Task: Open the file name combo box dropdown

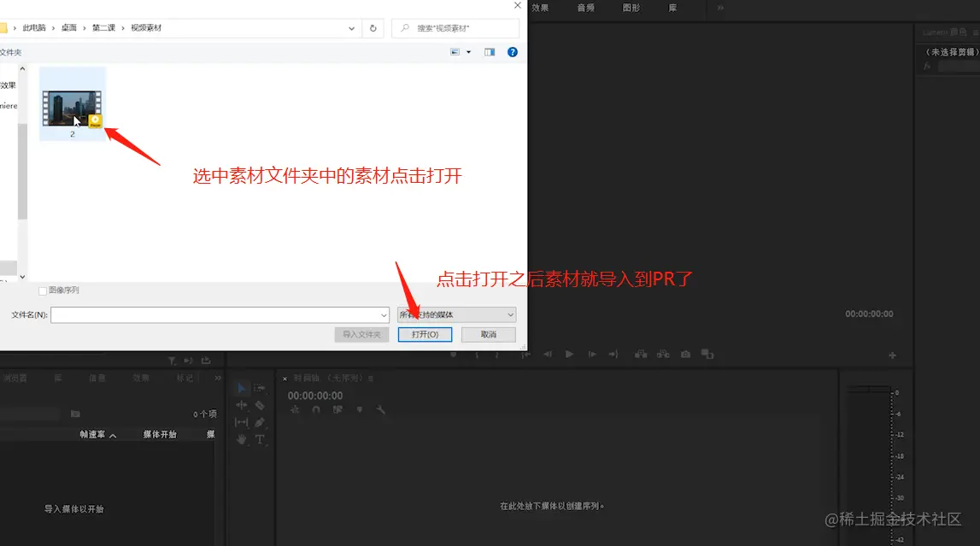Action: point(384,314)
